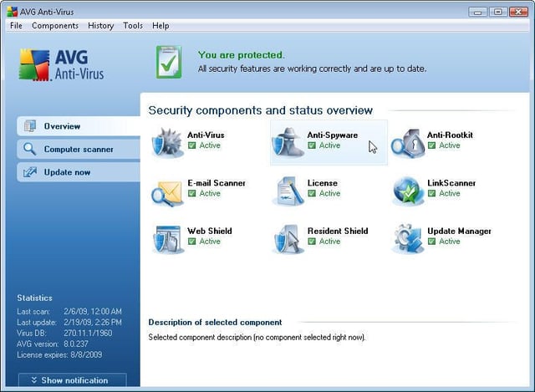Image resolution: width=535 pixels, height=392 pixels.
Task: Click the Web Shield label
Action: pyautogui.click(x=210, y=231)
